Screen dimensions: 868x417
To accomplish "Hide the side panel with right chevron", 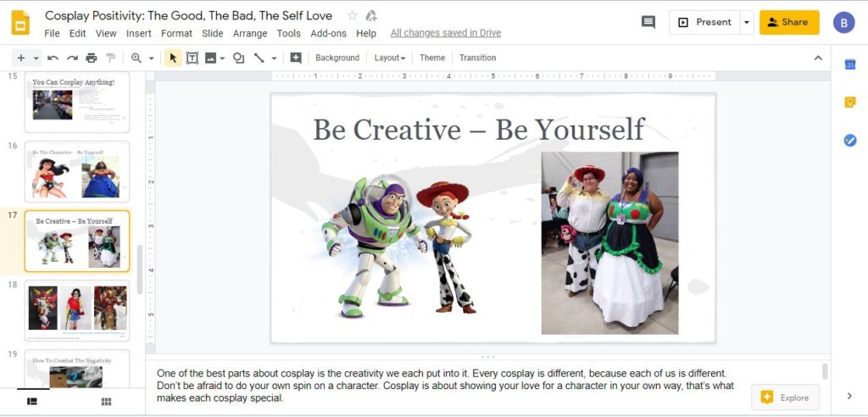I will pos(849,396).
